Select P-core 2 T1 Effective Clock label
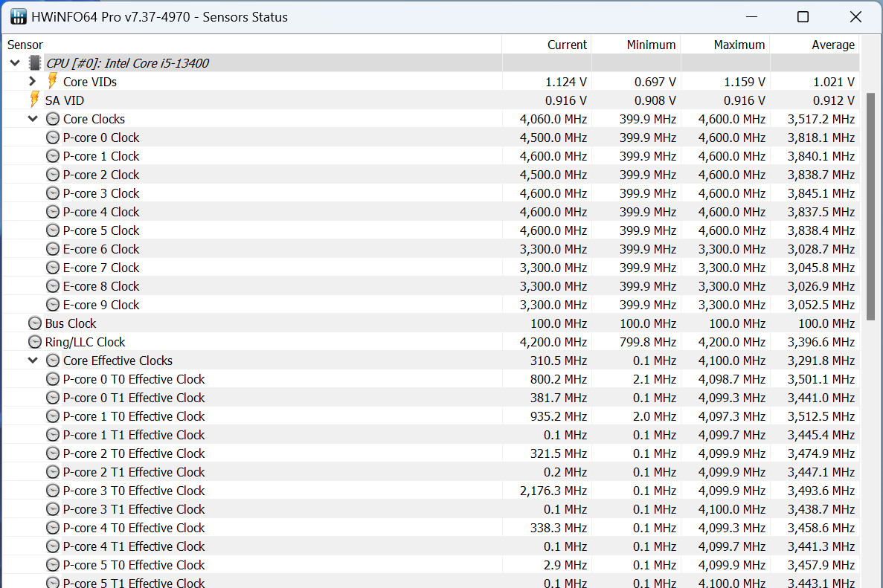This screenshot has height=588, width=883. pos(134,471)
